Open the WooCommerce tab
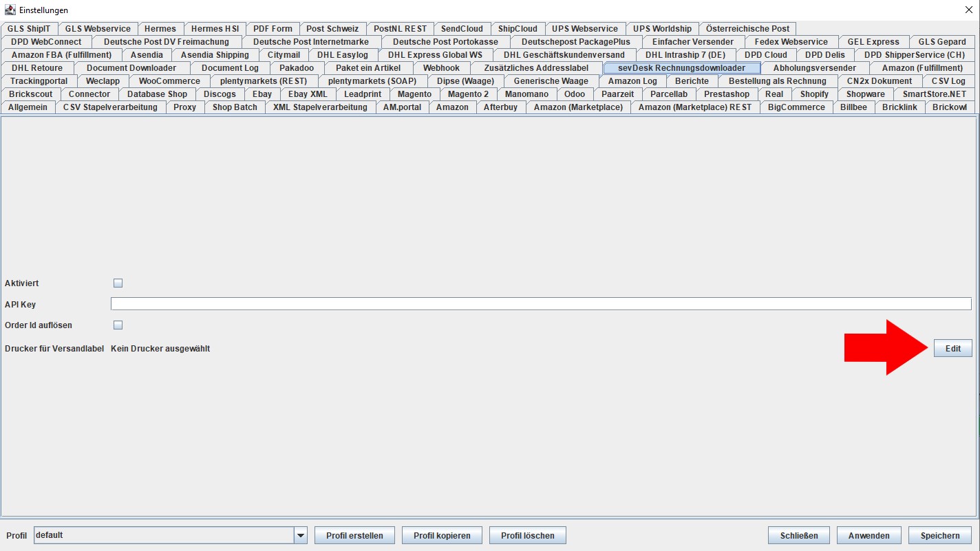Viewport: 980px width, 551px height. 169,81
